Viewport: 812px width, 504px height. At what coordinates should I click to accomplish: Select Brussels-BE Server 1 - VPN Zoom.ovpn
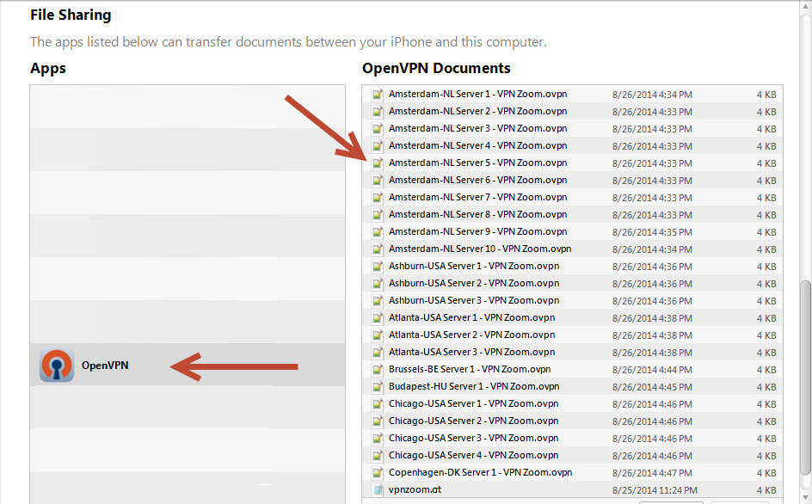pos(470,369)
